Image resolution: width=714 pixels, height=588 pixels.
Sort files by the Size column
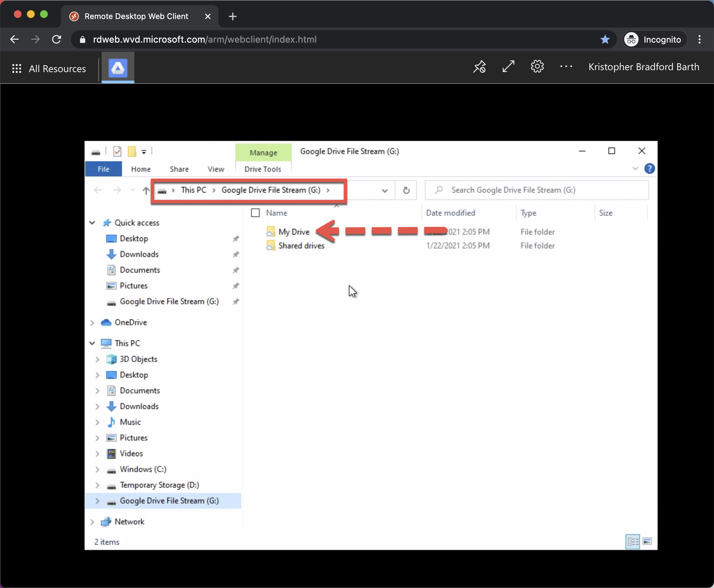[605, 213]
